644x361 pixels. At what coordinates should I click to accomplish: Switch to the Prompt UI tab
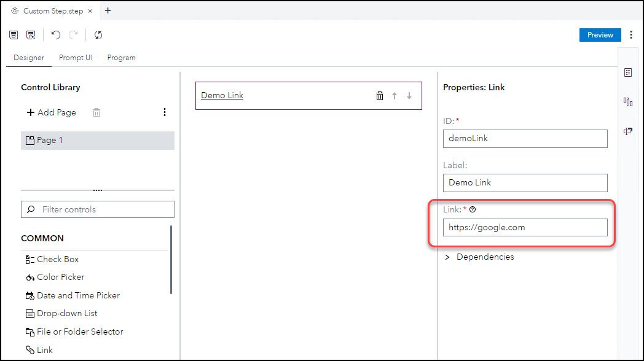pyautogui.click(x=76, y=57)
